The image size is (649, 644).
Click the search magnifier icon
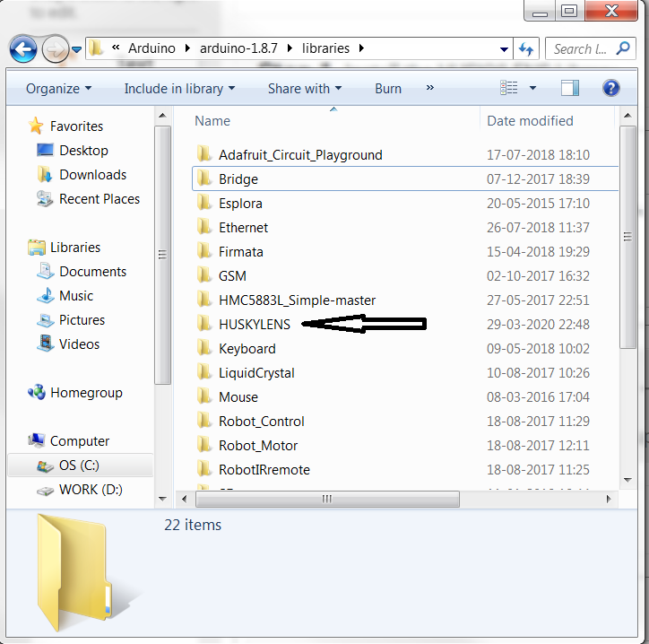tap(623, 48)
